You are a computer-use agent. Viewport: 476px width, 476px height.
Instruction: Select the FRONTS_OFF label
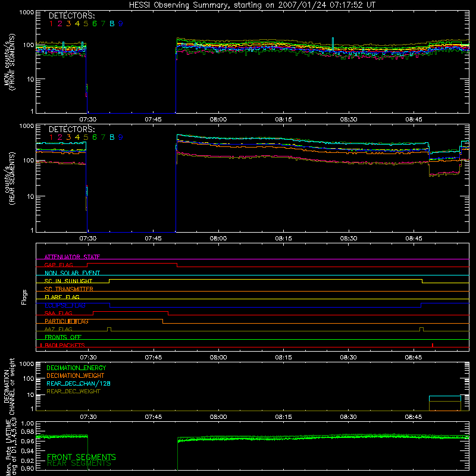[x=63, y=337]
